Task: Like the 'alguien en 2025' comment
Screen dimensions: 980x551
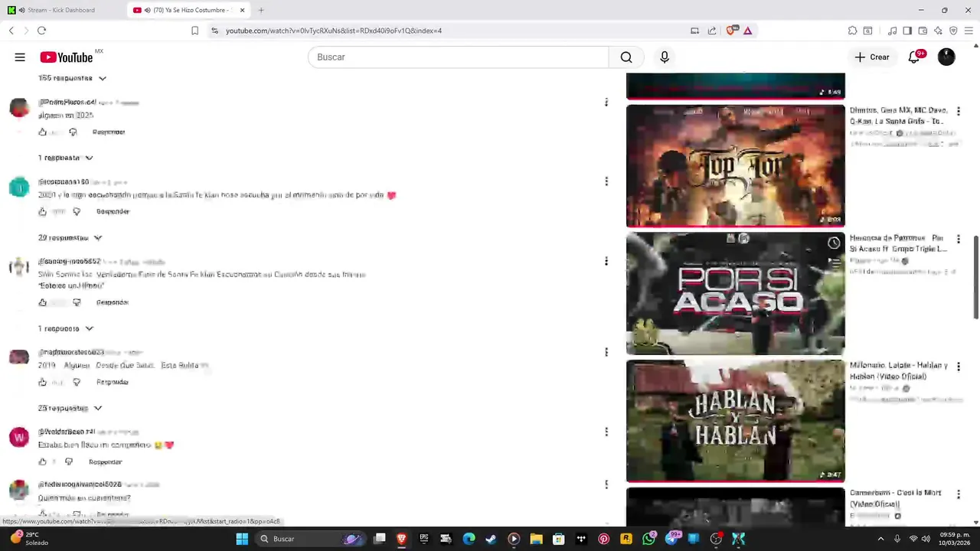Action: pos(43,132)
